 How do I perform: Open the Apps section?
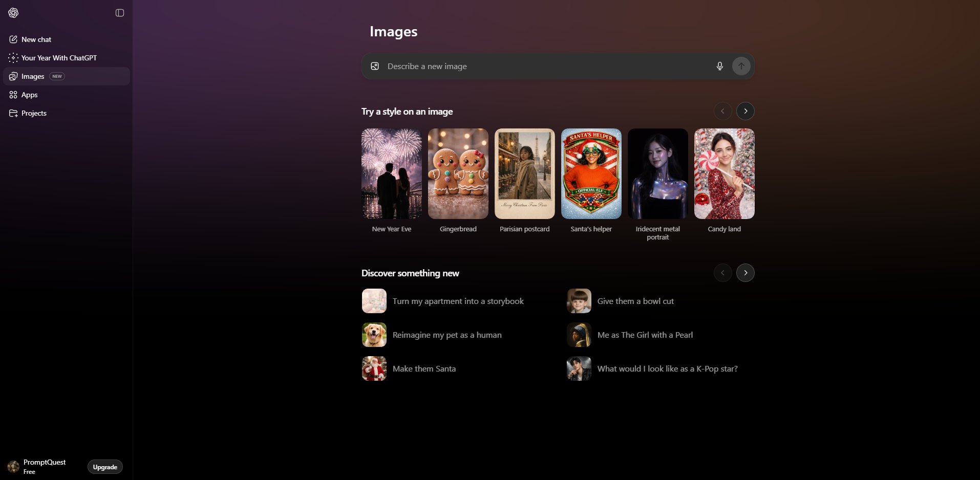coord(29,95)
